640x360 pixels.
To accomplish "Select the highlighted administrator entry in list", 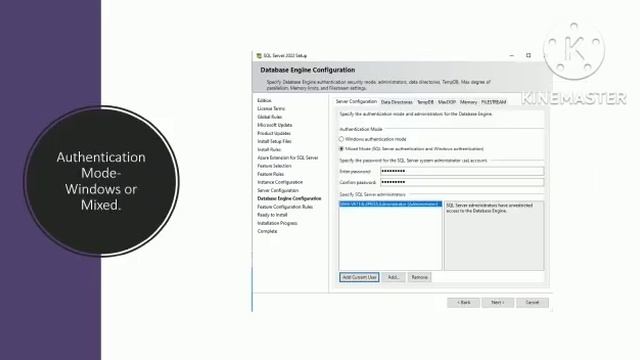I will pyautogui.click(x=390, y=204).
